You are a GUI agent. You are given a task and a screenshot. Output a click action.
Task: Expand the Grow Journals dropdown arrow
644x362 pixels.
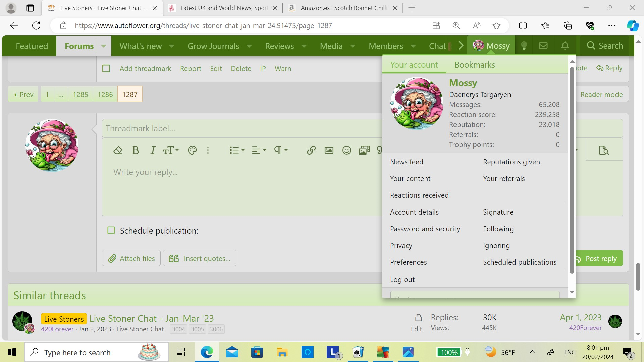[249, 46]
